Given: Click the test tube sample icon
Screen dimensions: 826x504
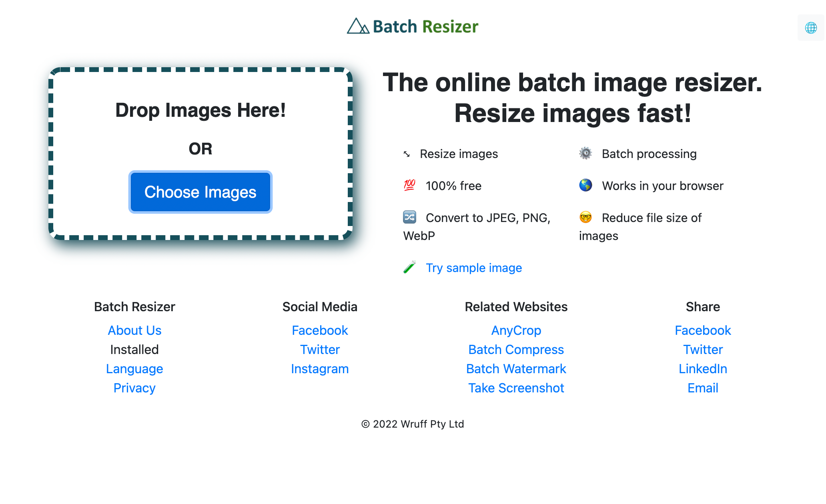Looking at the screenshot, I should point(409,267).
